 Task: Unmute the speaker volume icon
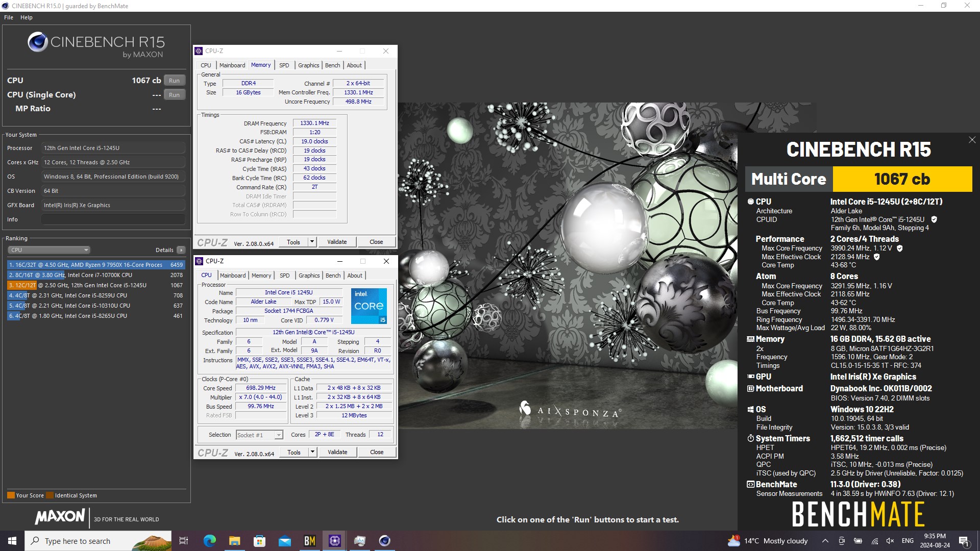(890, 541)
